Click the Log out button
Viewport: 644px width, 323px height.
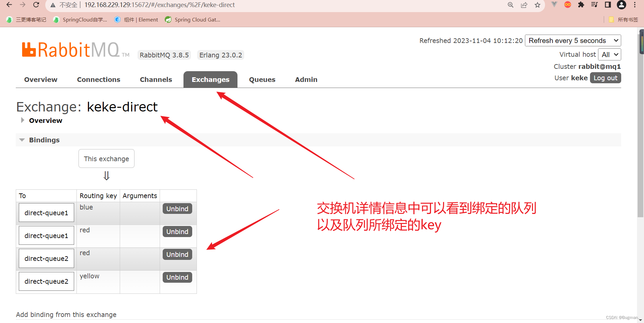pos(605,78)
